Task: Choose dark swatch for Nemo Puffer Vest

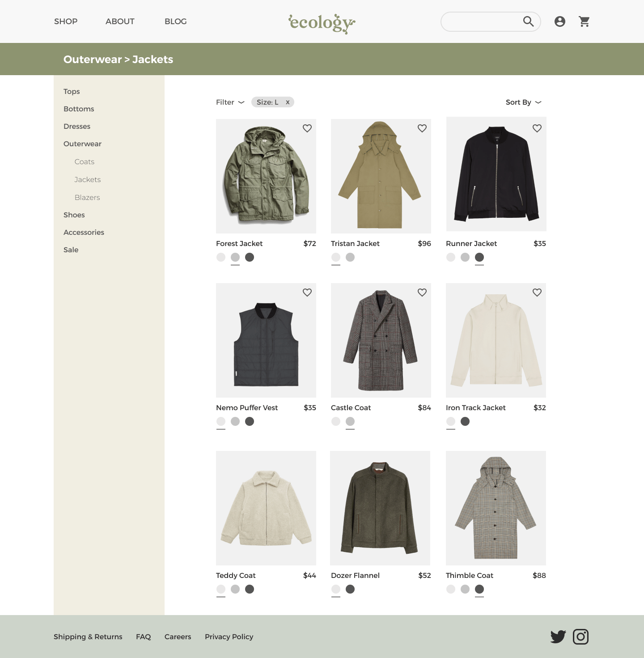Action: (x=250, y=421)
